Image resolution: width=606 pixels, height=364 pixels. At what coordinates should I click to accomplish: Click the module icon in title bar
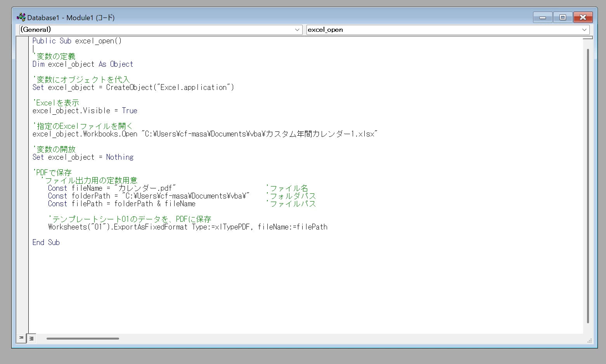[x=21, y=17]
